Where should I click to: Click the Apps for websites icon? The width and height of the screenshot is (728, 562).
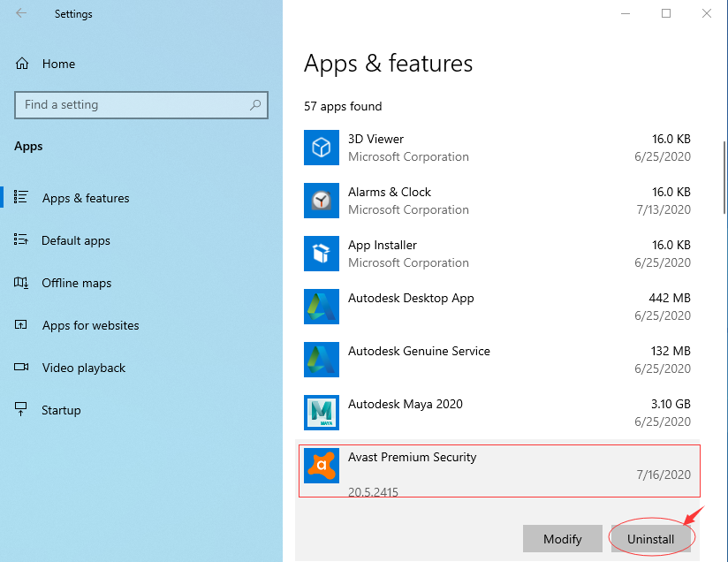21,324
